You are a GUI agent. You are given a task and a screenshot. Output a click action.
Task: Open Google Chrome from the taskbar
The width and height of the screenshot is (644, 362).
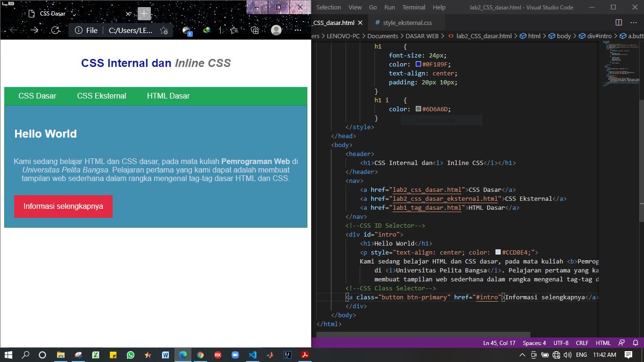(x=200, y=354)
